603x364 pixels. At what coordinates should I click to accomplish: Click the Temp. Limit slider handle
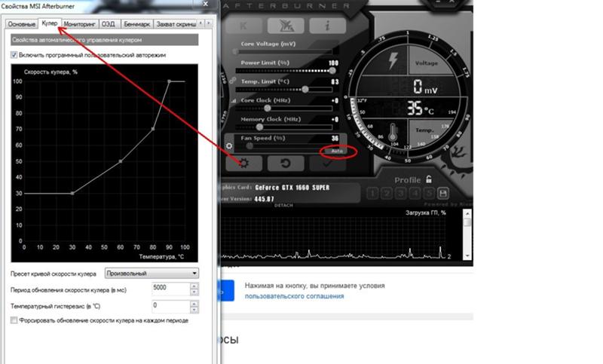coord(305,89)
